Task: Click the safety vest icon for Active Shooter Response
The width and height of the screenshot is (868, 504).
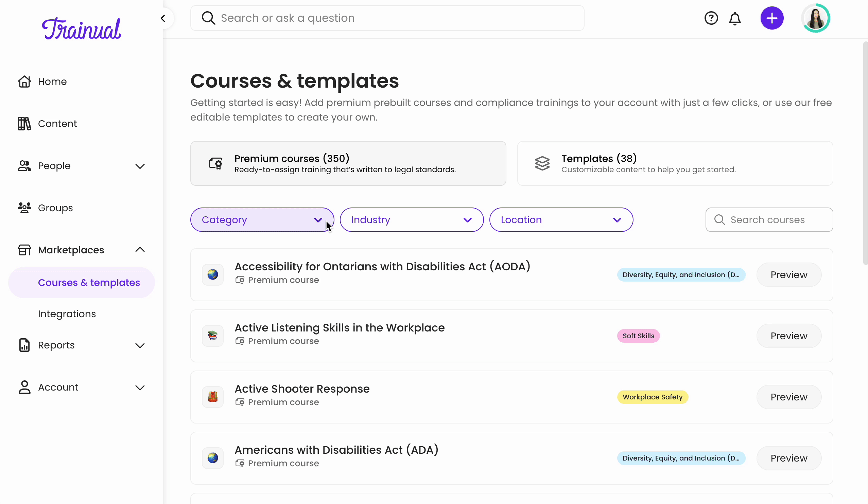Action: 212,397
